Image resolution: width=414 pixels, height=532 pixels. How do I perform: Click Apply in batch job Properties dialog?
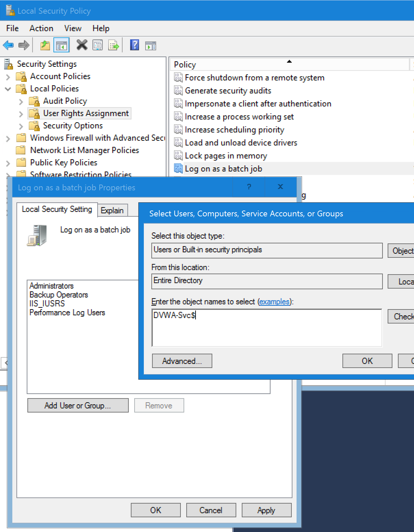(266, 510)
